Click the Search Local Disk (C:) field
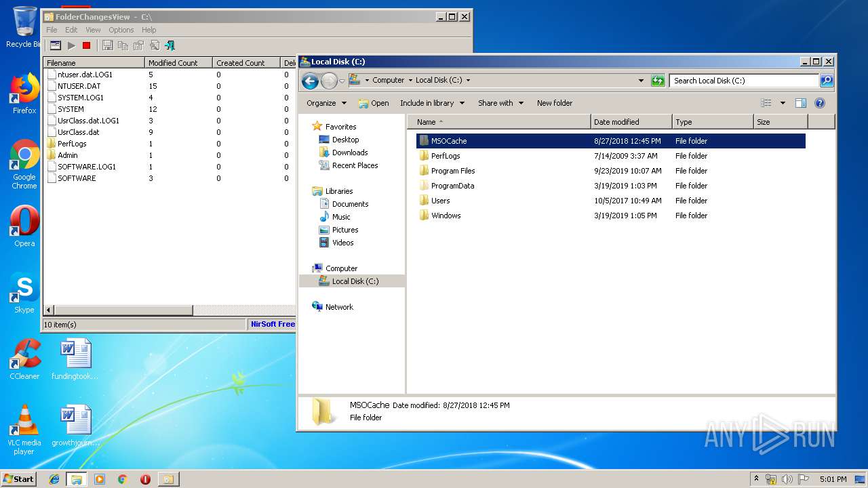Screen dimensions: 868x488 point(744,81)
